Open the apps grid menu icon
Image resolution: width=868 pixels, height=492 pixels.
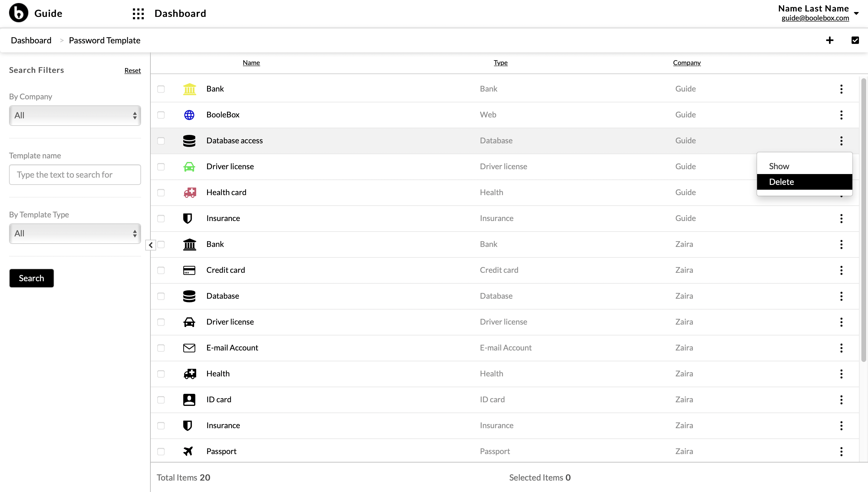[x=138, y=14]
